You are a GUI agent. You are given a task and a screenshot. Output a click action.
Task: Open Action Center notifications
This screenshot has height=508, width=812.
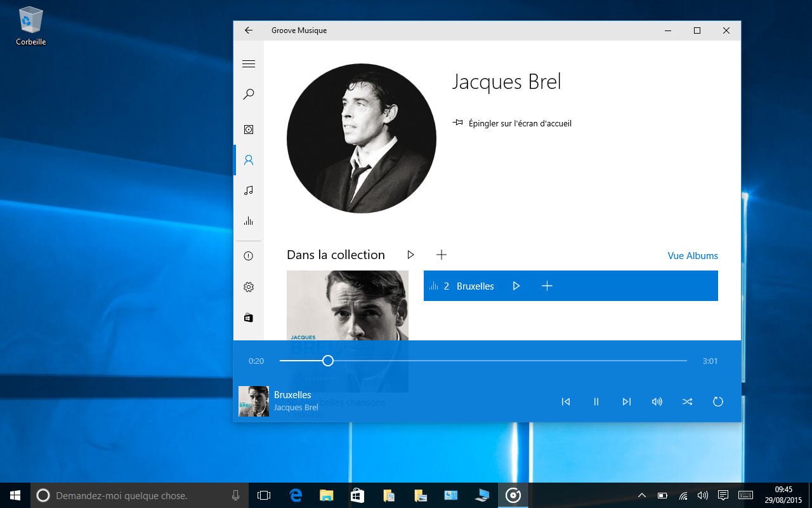[723, 495]
